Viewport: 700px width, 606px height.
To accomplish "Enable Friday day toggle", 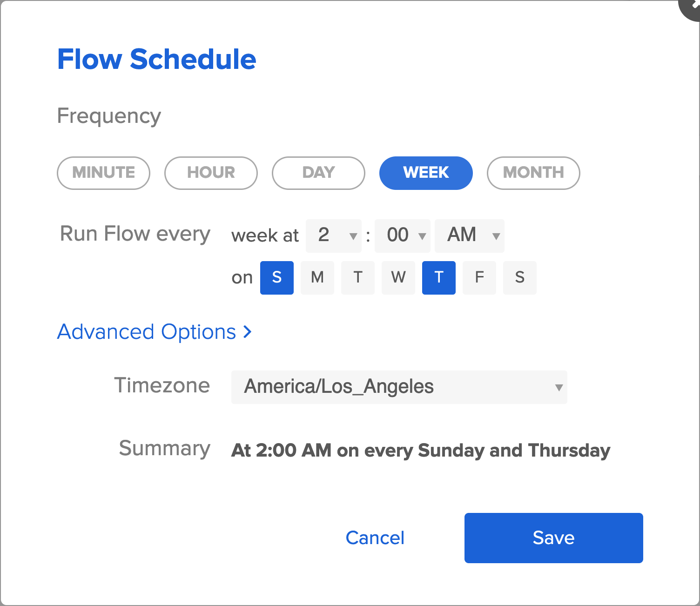I will (x=479, y=278).
